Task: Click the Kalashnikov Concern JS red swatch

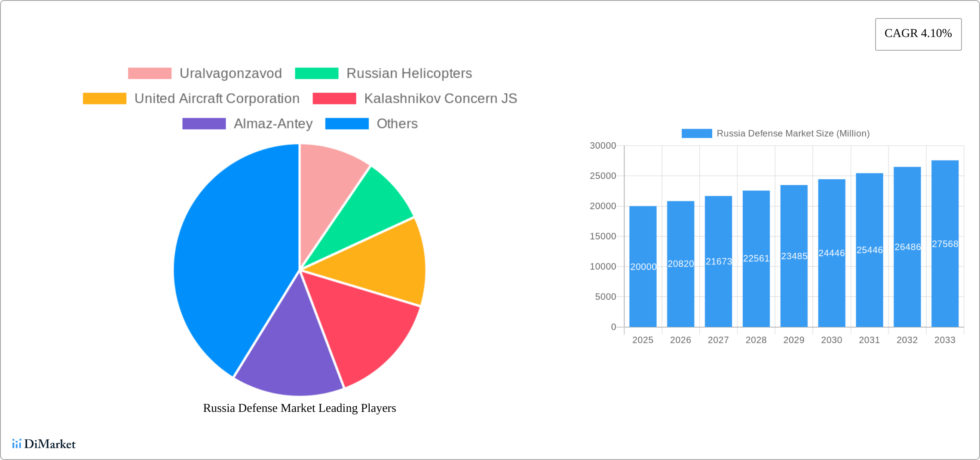Action: 334,98
